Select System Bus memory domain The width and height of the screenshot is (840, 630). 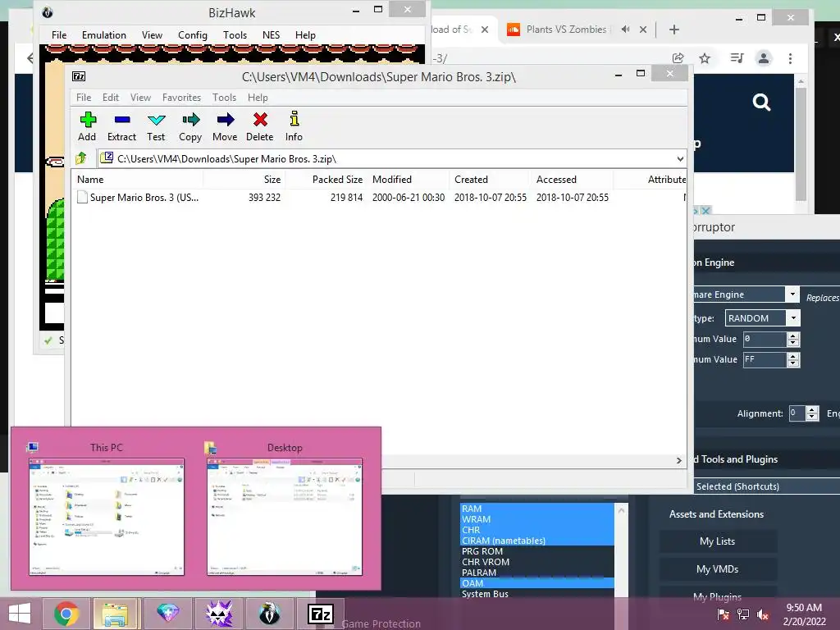pos(536,594)
